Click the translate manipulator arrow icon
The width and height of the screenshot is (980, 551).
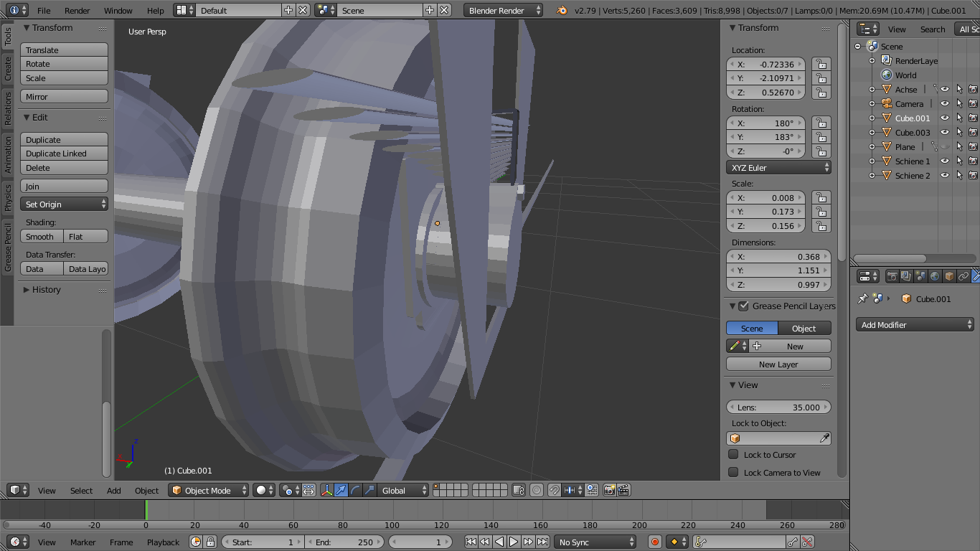click(x=341, y=490)
